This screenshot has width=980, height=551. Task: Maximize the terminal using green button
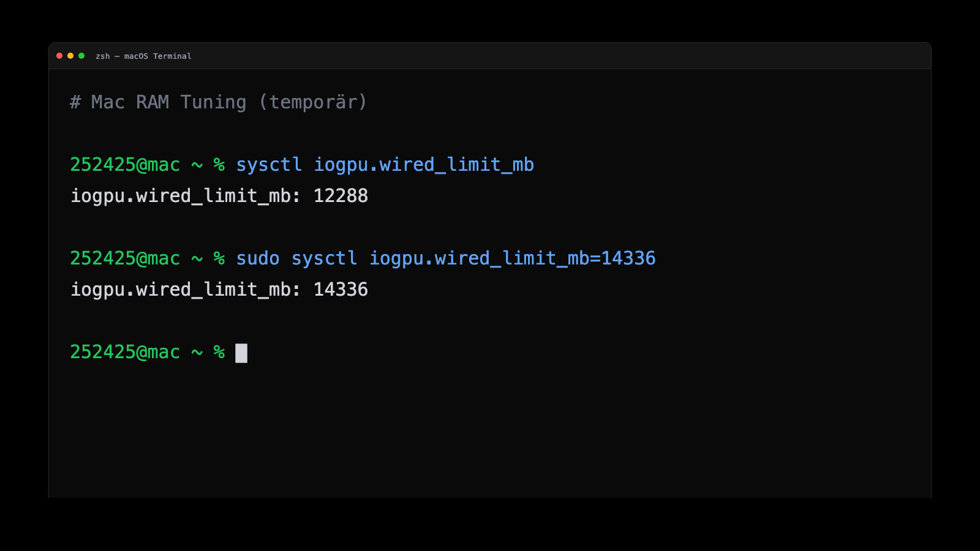coord(81,56)
